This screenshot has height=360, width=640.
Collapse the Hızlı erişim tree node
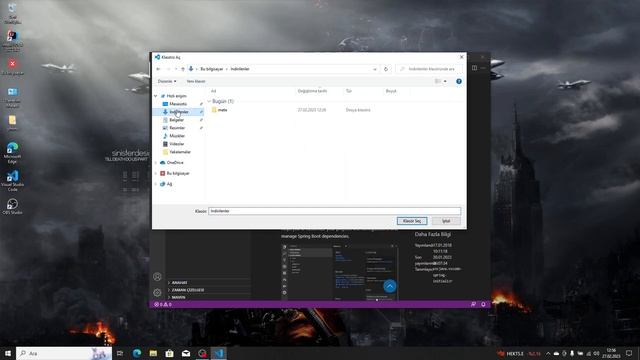click(156, 96)
